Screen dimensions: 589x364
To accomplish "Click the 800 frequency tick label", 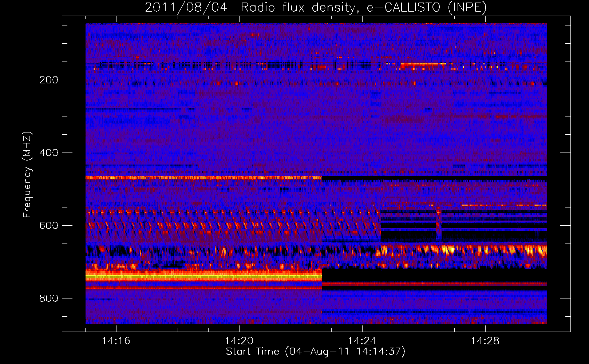I will pos(49,298).
